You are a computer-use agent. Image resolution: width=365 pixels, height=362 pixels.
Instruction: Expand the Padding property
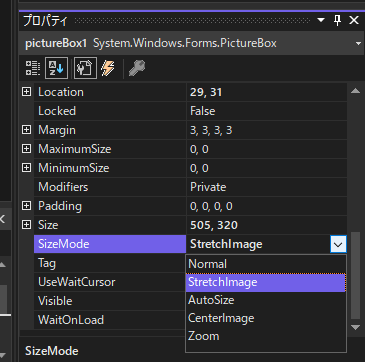click(26, 206)
